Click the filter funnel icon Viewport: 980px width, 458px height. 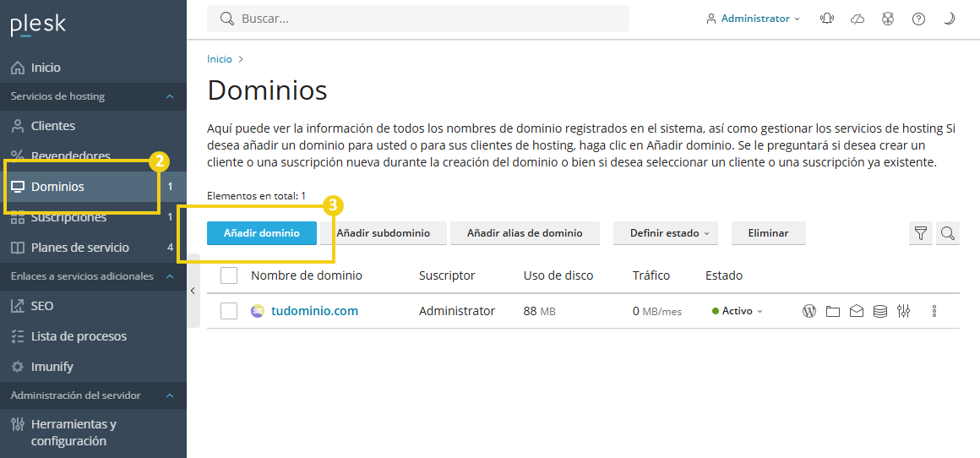(x=921, y=233)
